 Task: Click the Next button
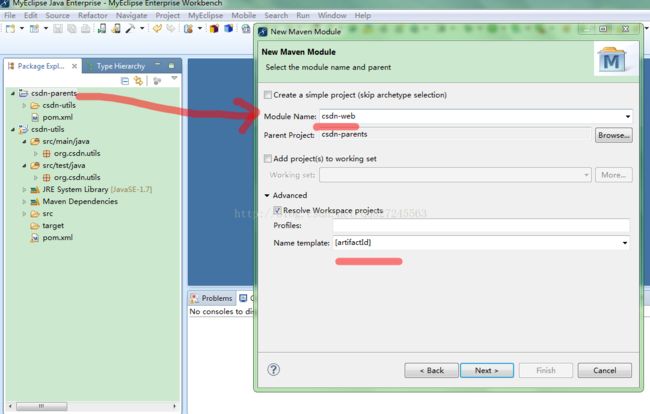pyautogui.click(x=487, y=370)
